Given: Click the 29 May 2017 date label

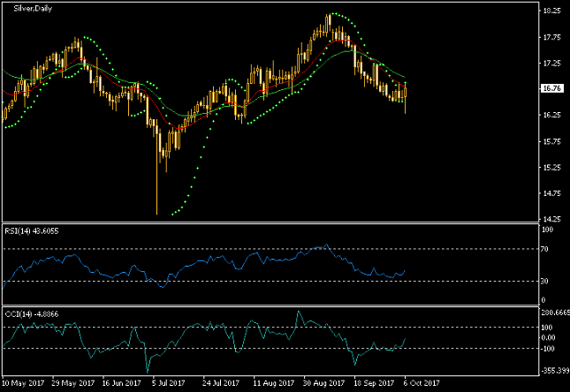Looking at the screenshot, I should (x=73, y=383).
